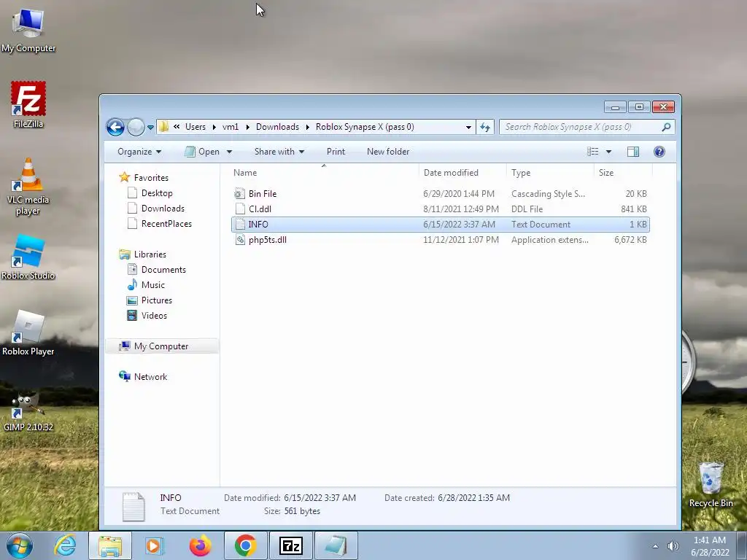
Task: Sort by Date modified column
Action: click(x=462, y=173)
